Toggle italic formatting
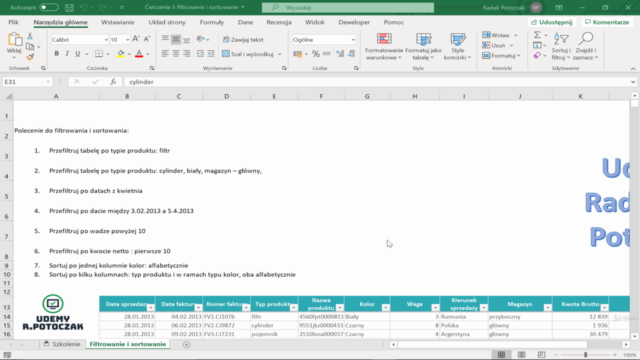 coord(67,53)
